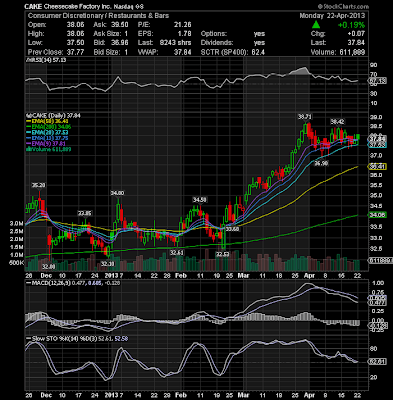The width and height of the screenshot is (393, 400).
Task: Click the SCTR (SP400) value 62.4
Action: click(x=258, y=52)
